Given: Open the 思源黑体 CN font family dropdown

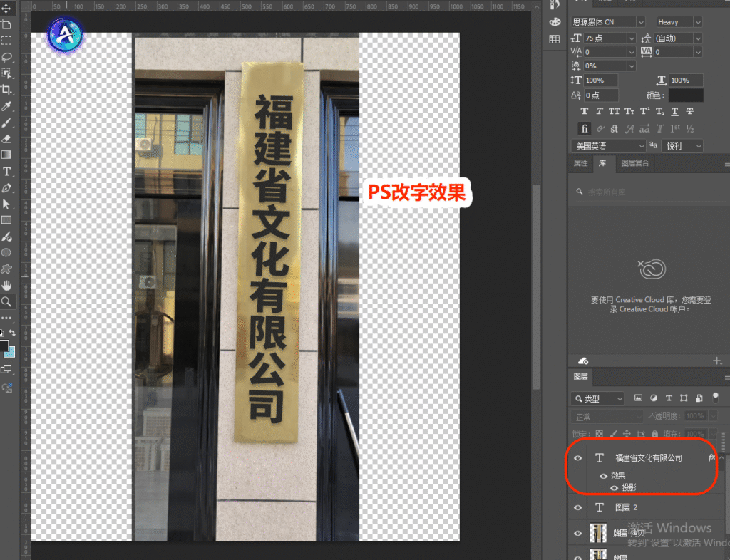Looking at the screenshot, I should pos(641,22).
